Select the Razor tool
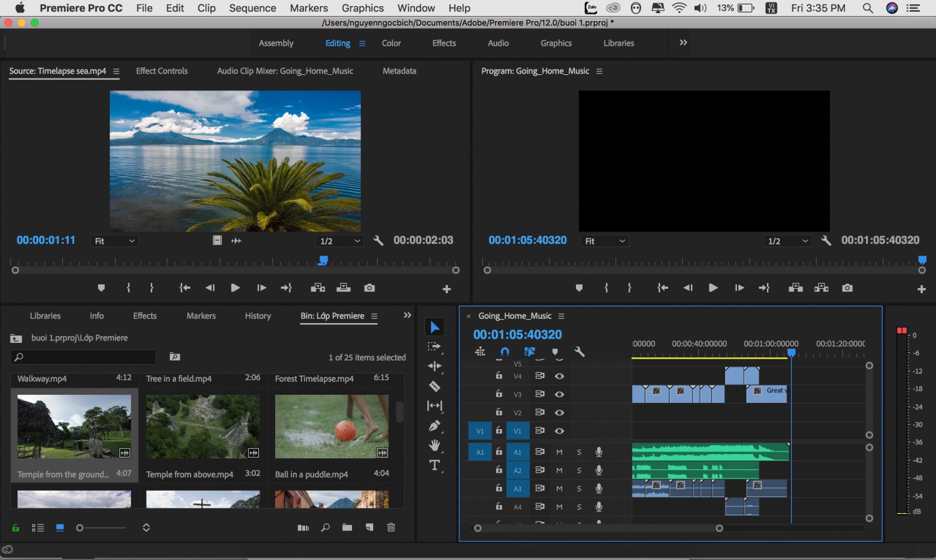This screenshot has width=936, height=560. [435, 386]
